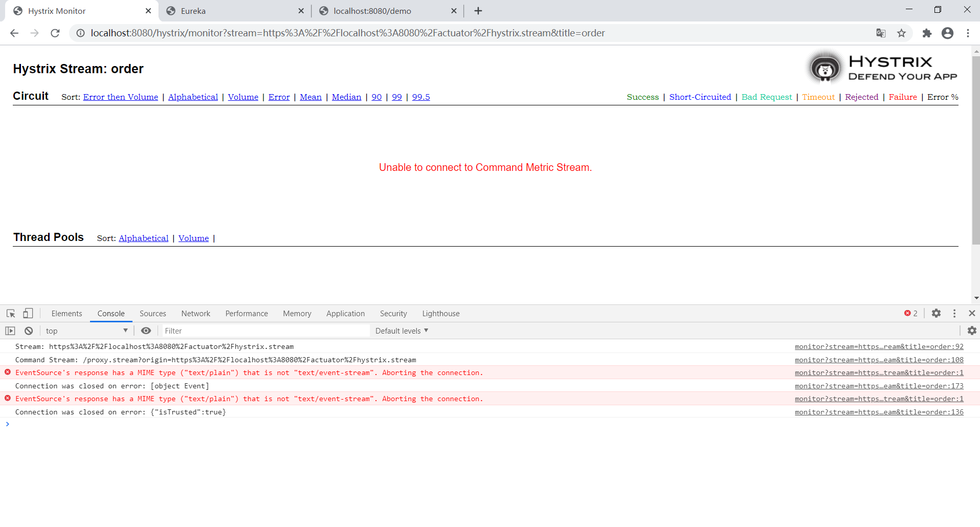Open DevTools settings gear
This screenshot has width=980, height=527.
(936, 313)
